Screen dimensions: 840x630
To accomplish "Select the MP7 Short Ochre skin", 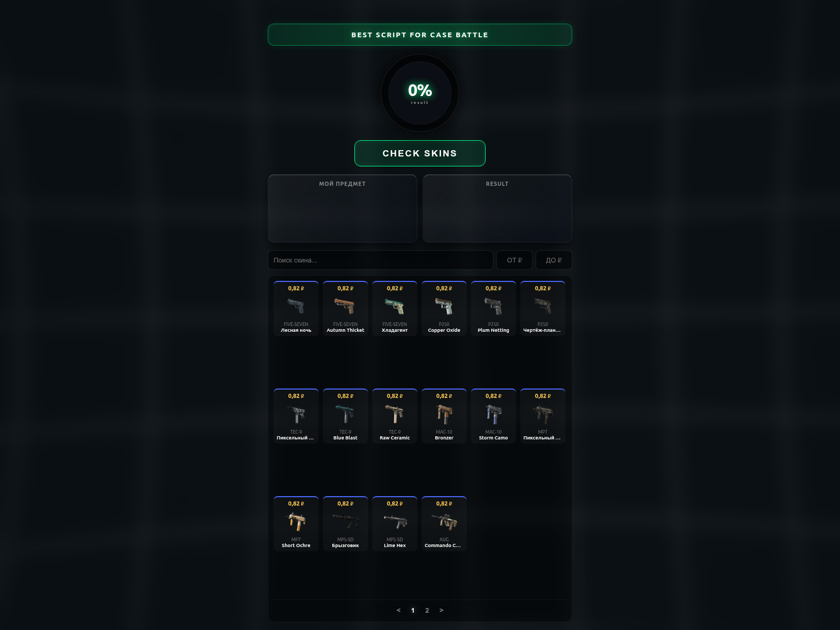I will [x=296, y=523].
